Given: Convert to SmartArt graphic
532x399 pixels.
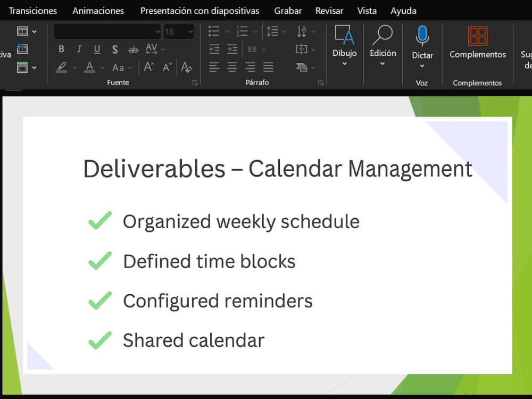Looking at the screenshot, I should [305, 67].
